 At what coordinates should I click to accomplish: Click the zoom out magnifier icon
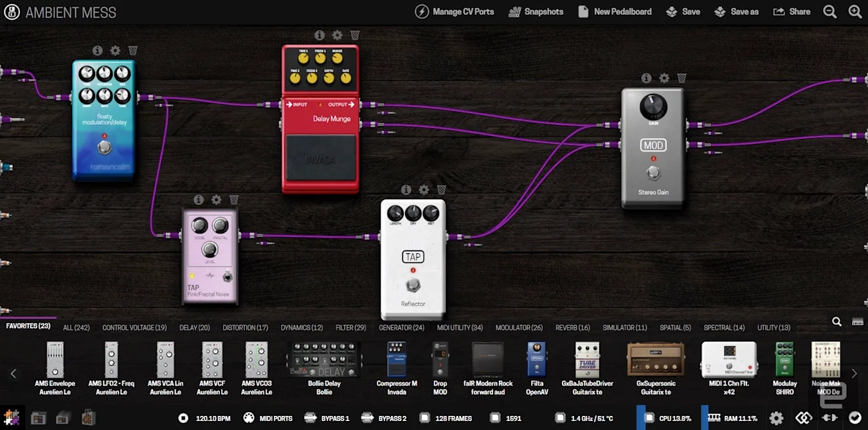[x=830, y=12]
